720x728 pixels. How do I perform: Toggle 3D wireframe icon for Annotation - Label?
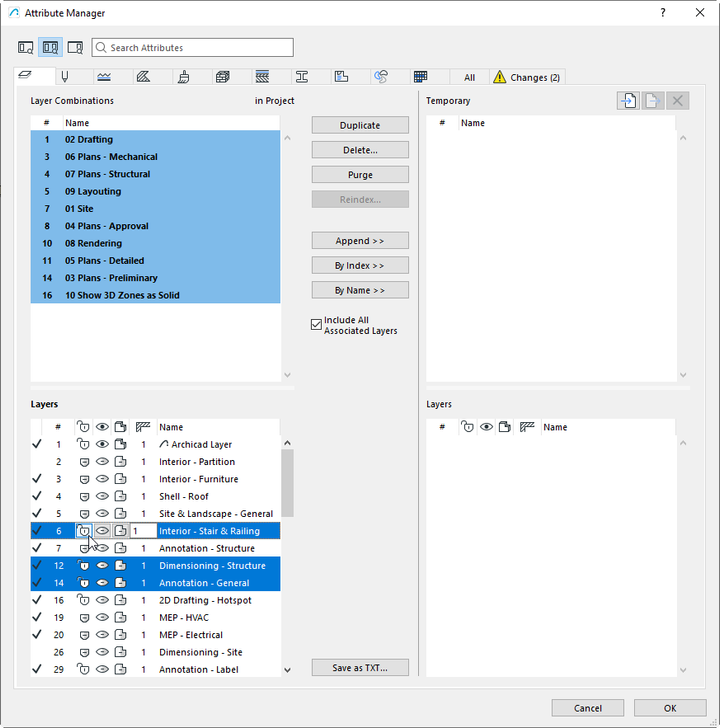point(121,669)
